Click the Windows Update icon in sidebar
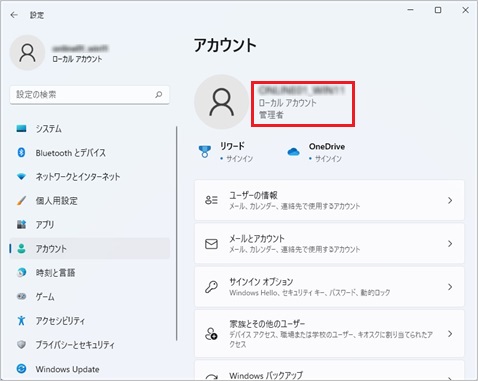 pos(21,369)
